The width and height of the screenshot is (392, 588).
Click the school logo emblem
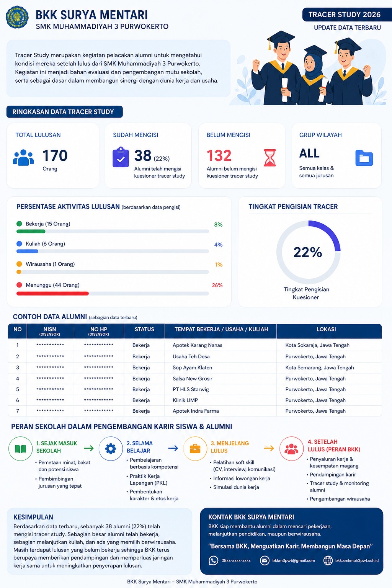click(17, 18)
